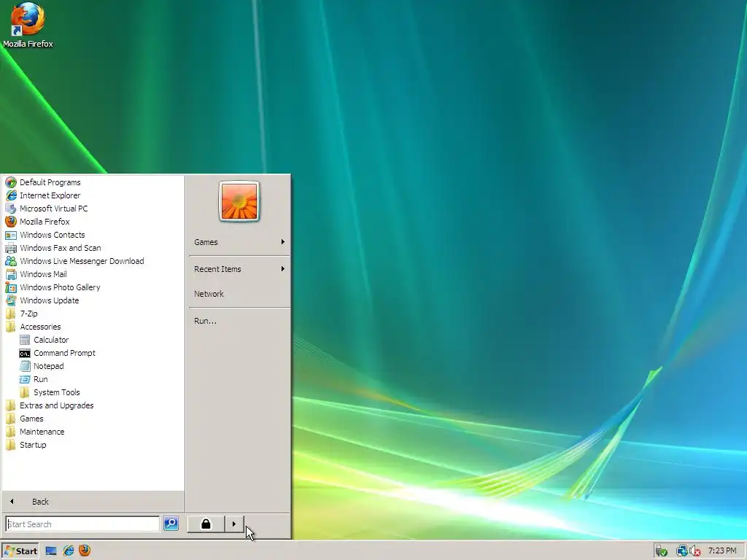The height and width of the screenshot is (560, 747).
Task: Open the Games submenu in the right pane
Action: (239, 242)
